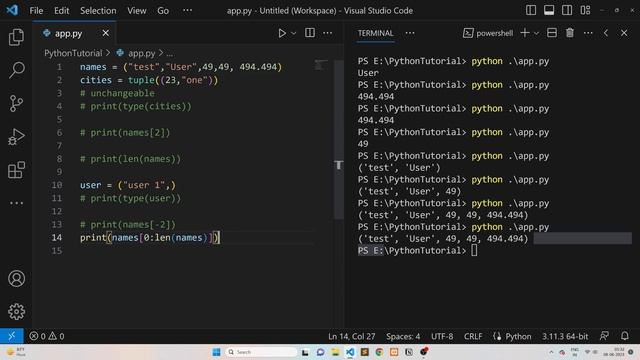This screenshot has width=640, height=360.
Task: Kill the terminal with trash icon
Action: point(570,33)
